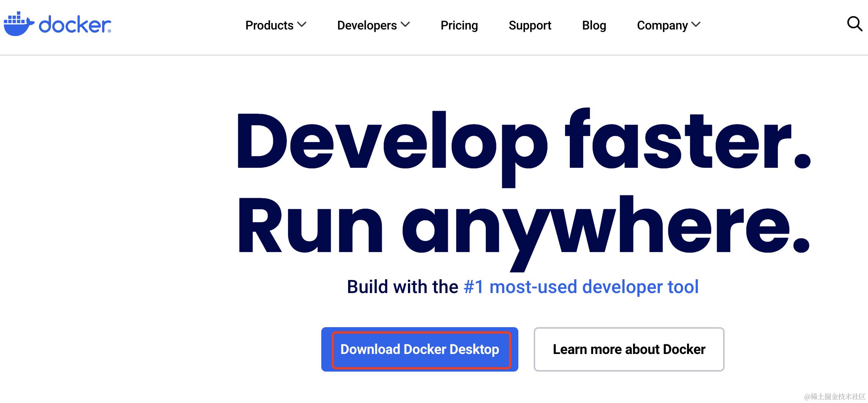
Task: Click the Docker whale logo
Action: coord(19,24)
